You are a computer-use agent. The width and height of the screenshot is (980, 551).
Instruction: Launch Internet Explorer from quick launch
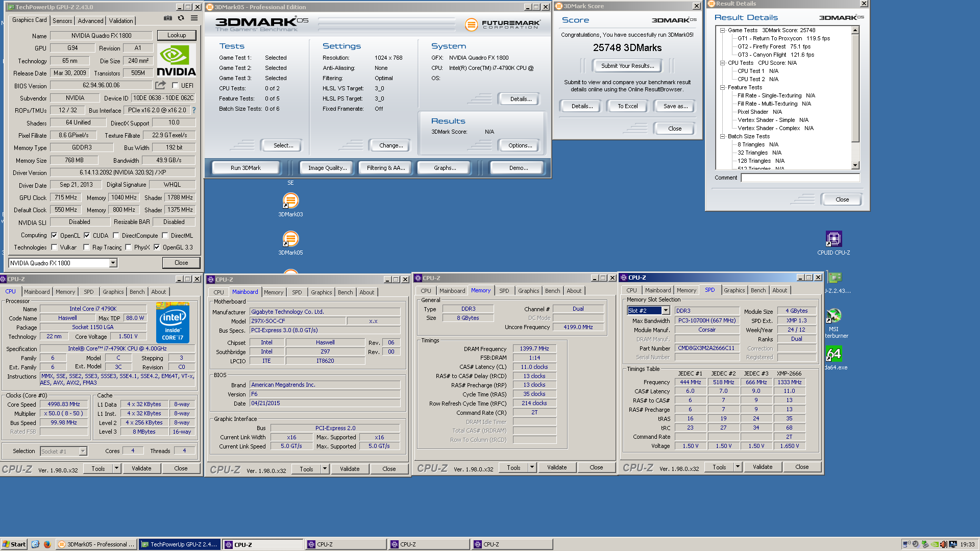coord(35,544)
